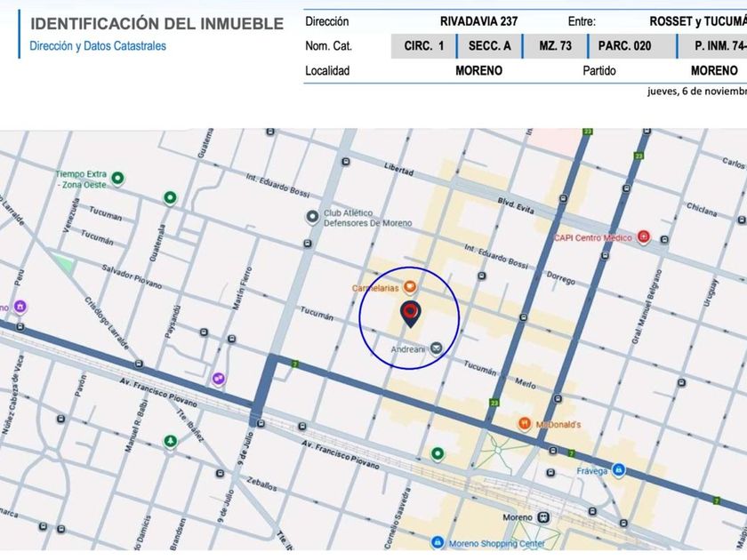Click the P. INM. cadastral cell
The width and height of the screenshot is (747, 560).
(x=712, y=46)
